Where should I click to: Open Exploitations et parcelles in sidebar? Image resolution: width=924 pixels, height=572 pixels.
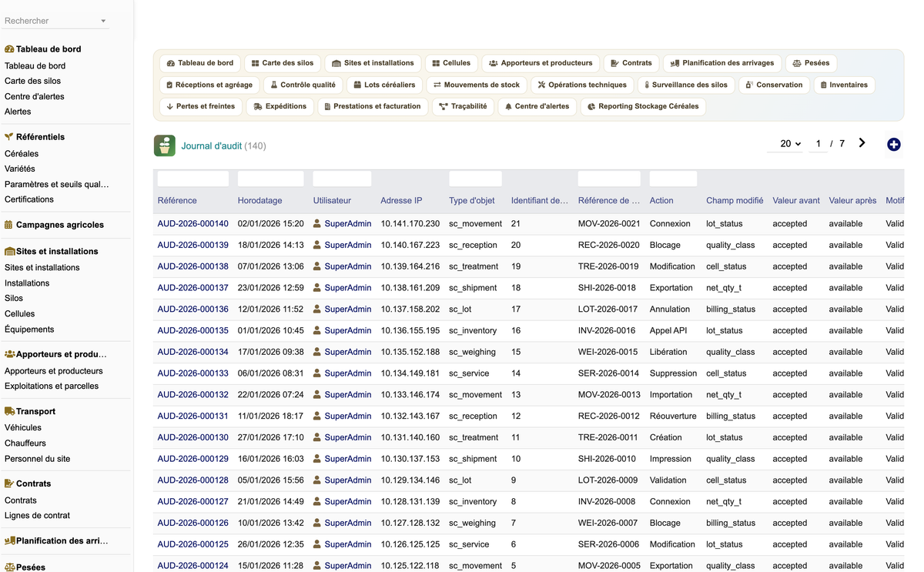pos(52,386)
